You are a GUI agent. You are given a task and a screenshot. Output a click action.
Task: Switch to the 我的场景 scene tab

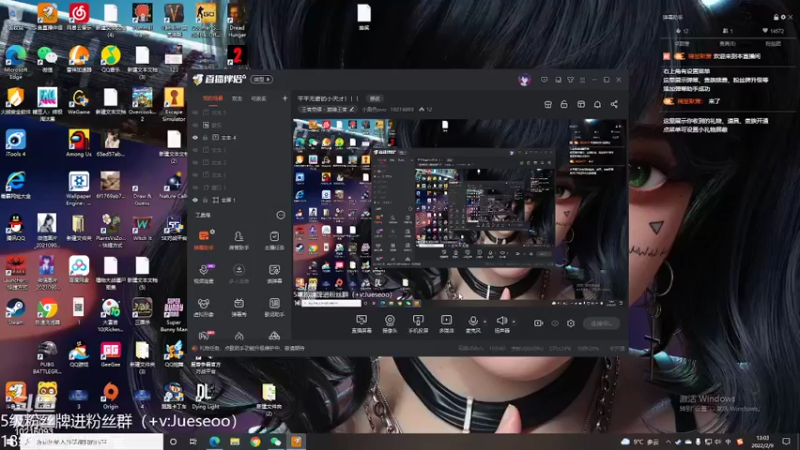click(x=213, y=98)
